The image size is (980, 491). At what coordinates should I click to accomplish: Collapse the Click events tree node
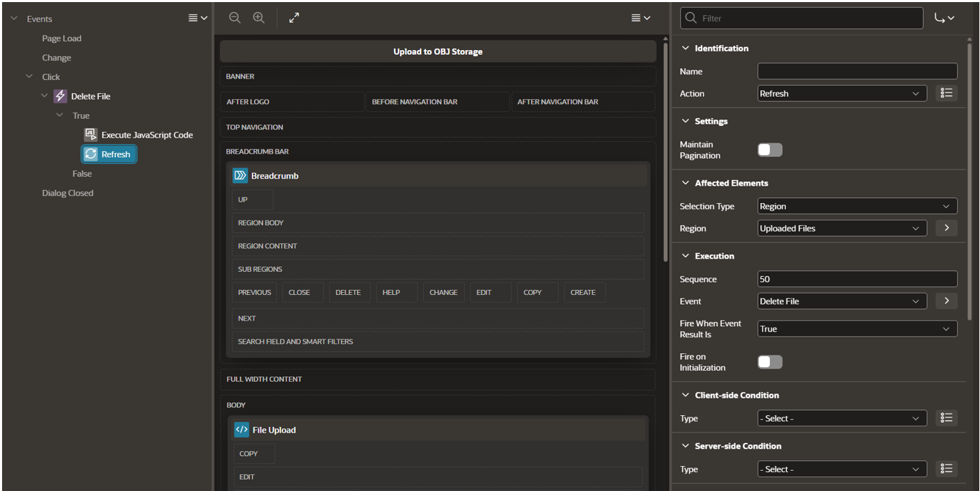pos(29,77)
